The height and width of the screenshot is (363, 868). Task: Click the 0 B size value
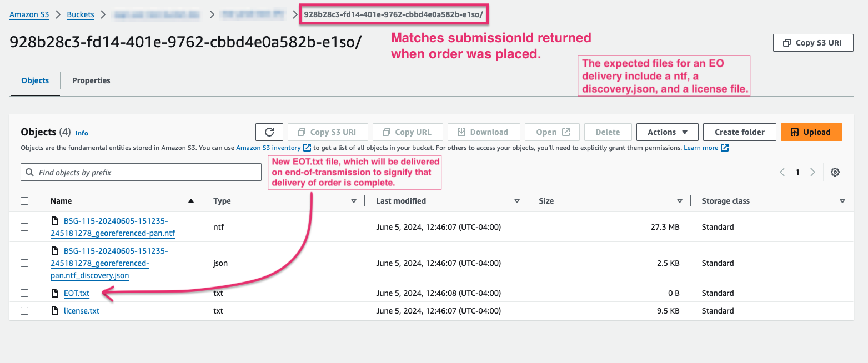click(x=673, y=293)
